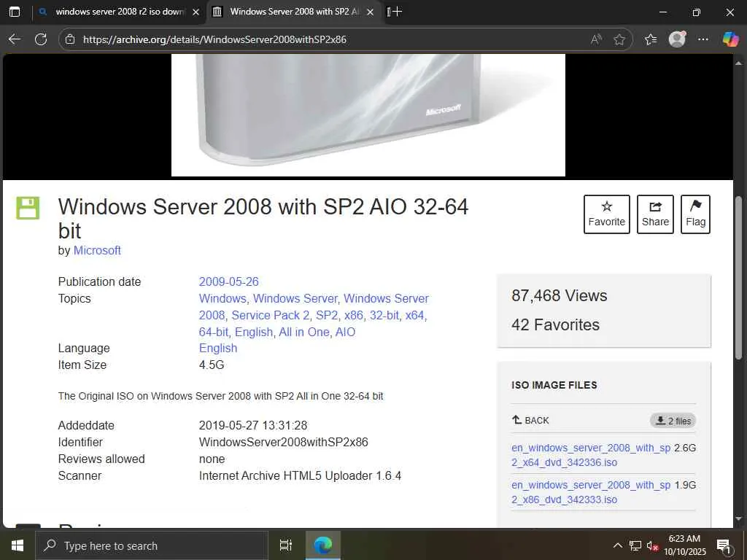Open the 2009-05-26 publication date link
Viewport: 747px width, 560px height.
[x=228, y=281]
